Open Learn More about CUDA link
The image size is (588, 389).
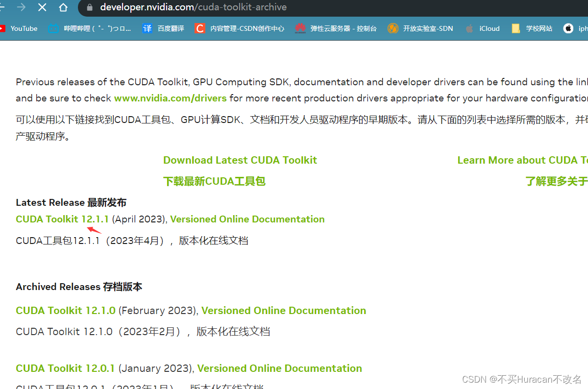(522, 160)
